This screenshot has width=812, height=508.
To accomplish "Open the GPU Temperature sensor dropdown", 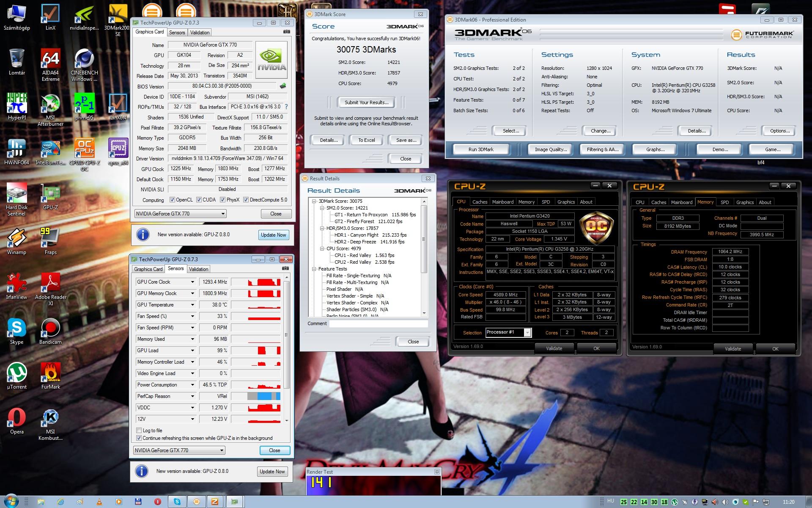I will pos(192,305).
